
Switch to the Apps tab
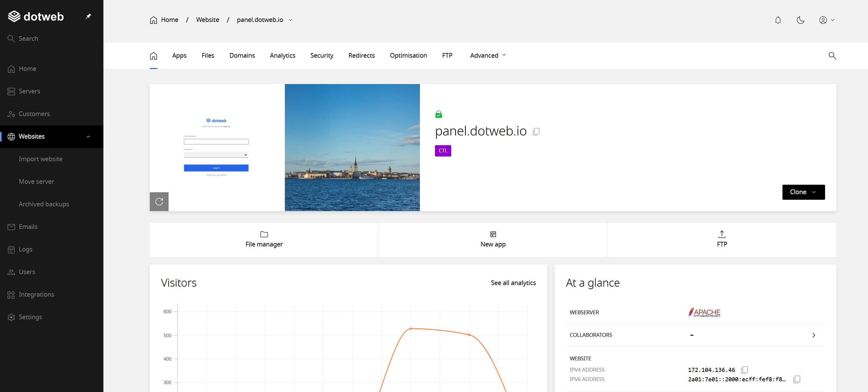(179, 56)
